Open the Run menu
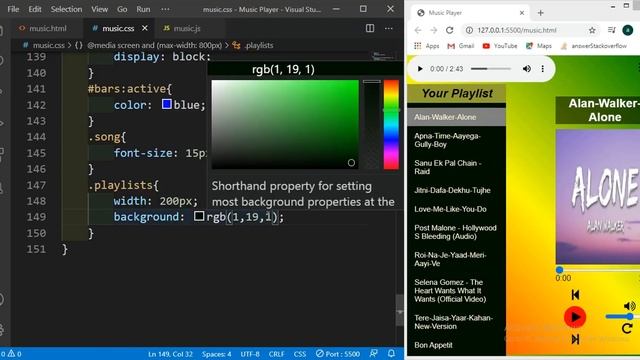 pyautogui.click(x=143, y=9)
